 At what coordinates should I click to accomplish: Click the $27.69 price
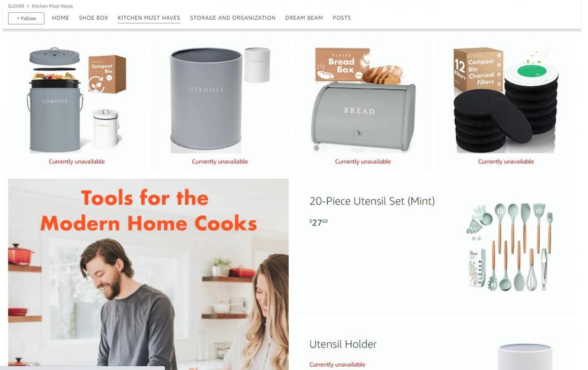[x=319, y=222]
